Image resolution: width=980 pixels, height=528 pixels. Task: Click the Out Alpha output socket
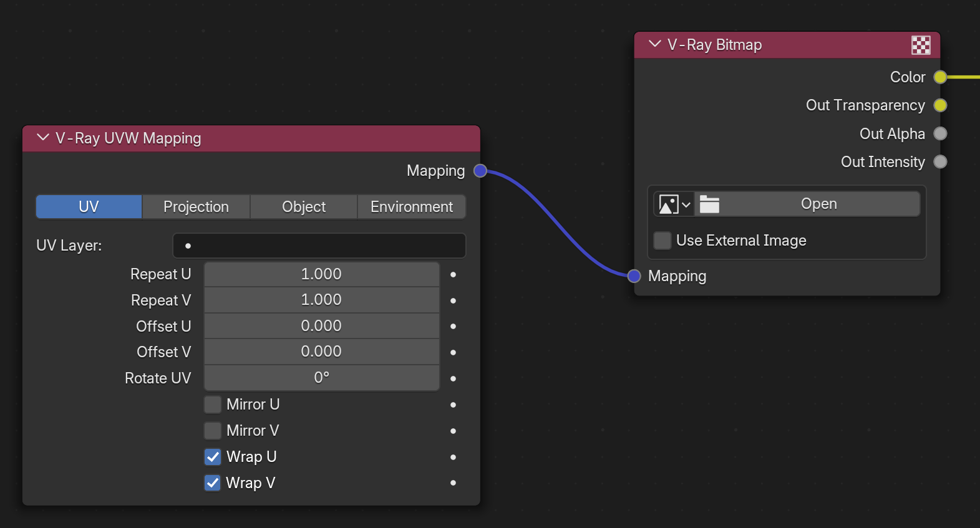[940, 133]
